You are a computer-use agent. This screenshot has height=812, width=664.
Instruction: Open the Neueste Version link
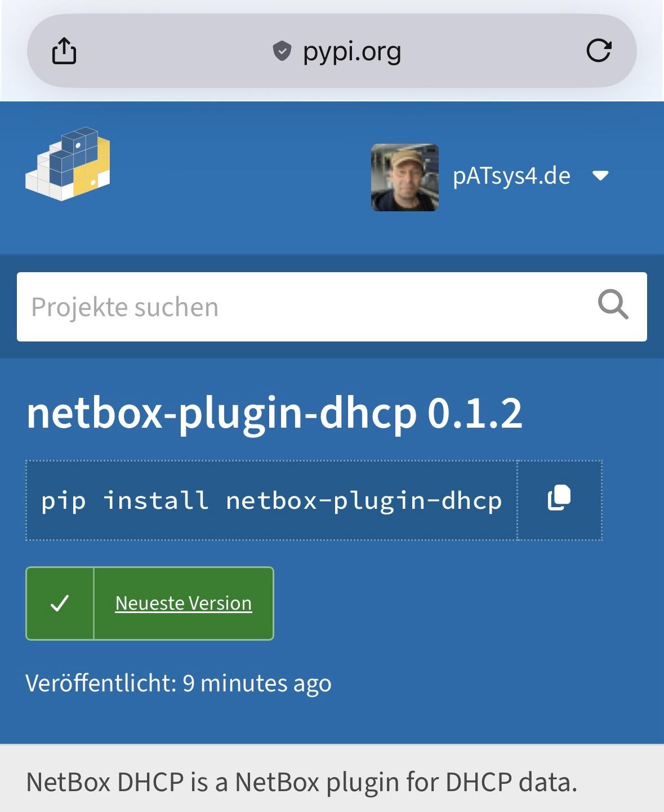click(183, 604)
